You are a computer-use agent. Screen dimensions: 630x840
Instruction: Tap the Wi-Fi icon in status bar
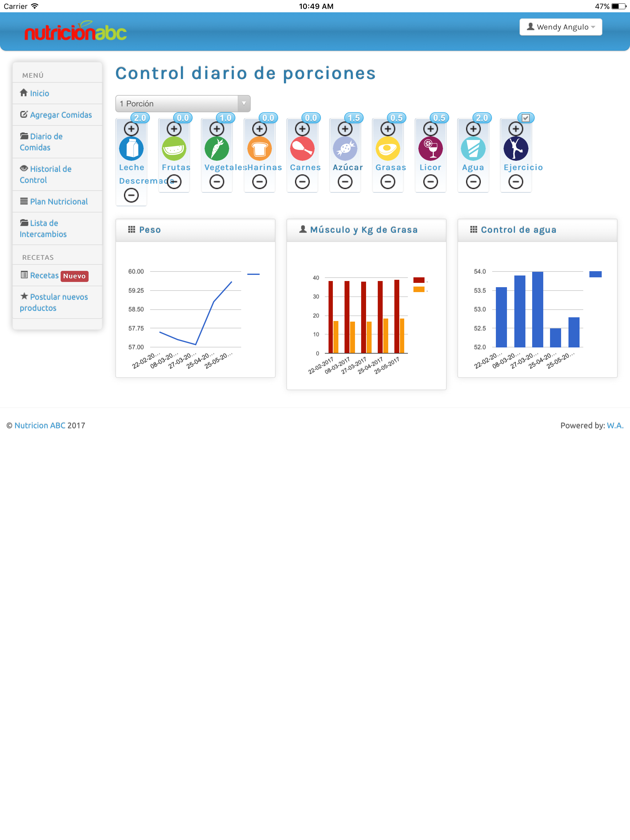[34, 6]
